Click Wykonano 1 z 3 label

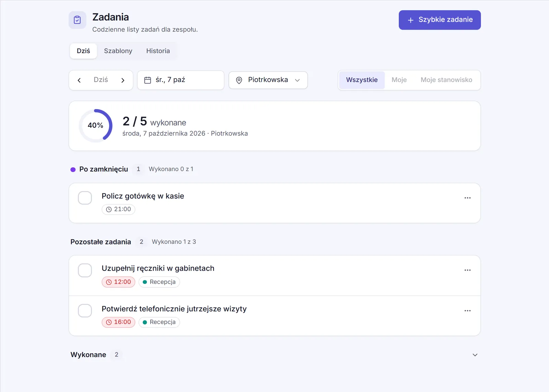coord(174,242)
